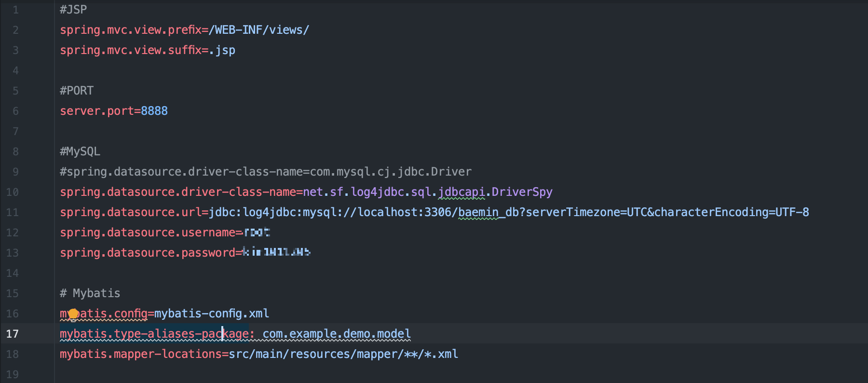This screenshot has width=868, height=383.
Task: Click the spring.mvc.view.prefix property key
Action: click(131, 30)
